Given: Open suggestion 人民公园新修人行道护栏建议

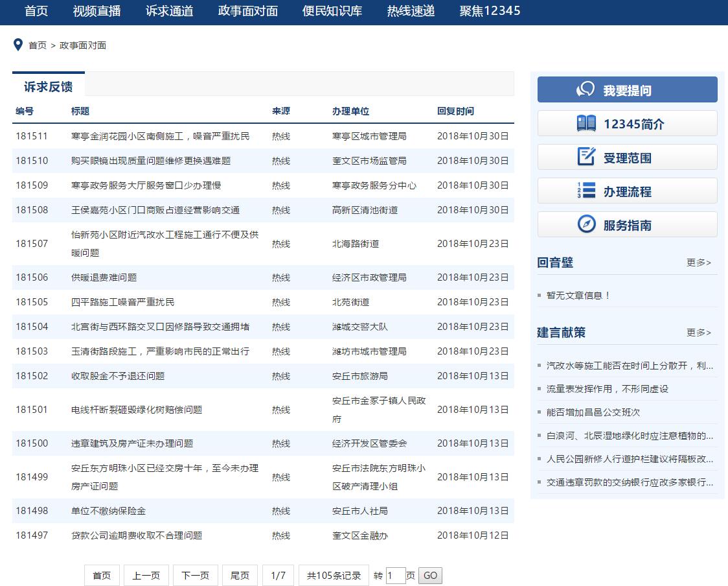Looking at the screenshot, I should coord(630,459).
